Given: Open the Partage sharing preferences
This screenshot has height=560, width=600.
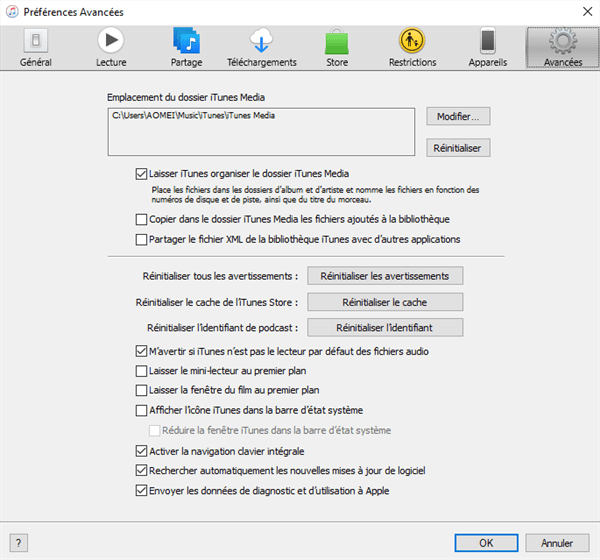Looking at the screenshot, I should (186, 48).
